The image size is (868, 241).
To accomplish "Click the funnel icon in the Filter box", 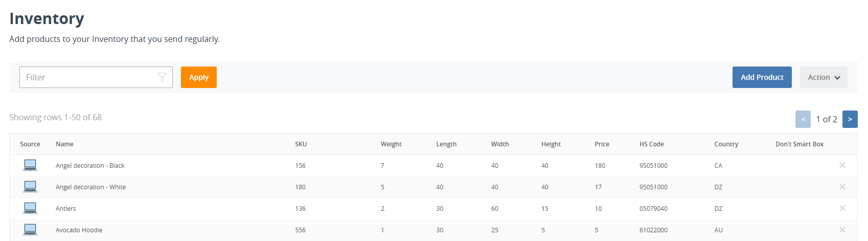I will point(162,77).
